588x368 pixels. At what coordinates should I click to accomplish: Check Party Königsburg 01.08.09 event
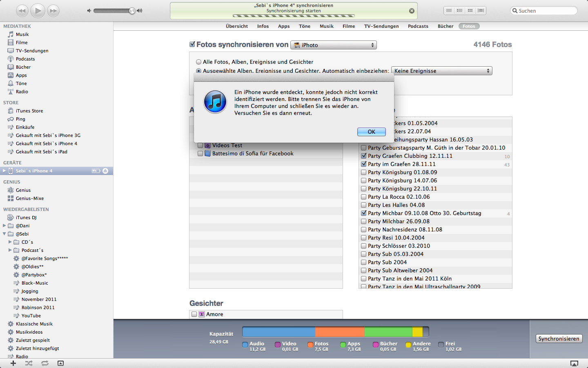coord(363,172)
